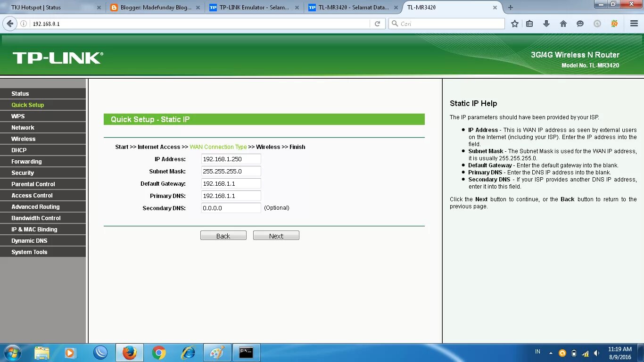Viewport: 644px width, 362px height.
Task: Click the Cari search box
Action: click(446, 24)
